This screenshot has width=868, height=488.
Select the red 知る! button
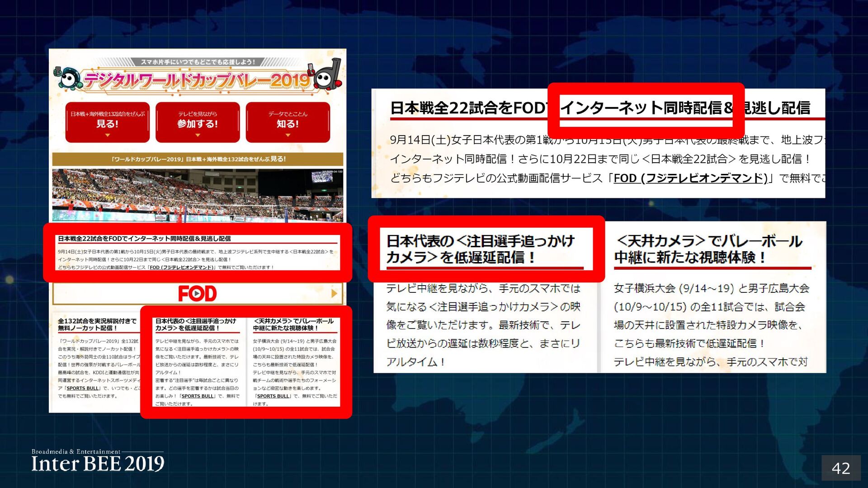(x=288, y=121)
